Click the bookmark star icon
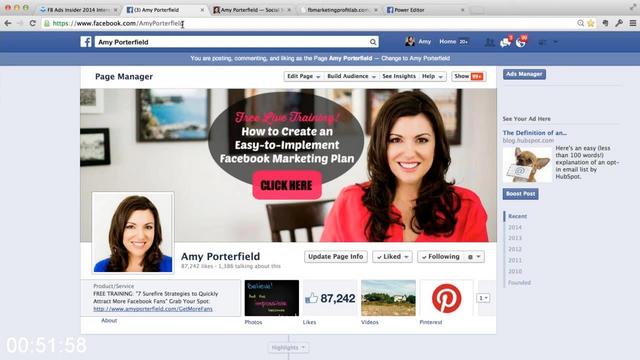Image resolution: width=640 pixels, height=360 pixels. coord(591,24)
